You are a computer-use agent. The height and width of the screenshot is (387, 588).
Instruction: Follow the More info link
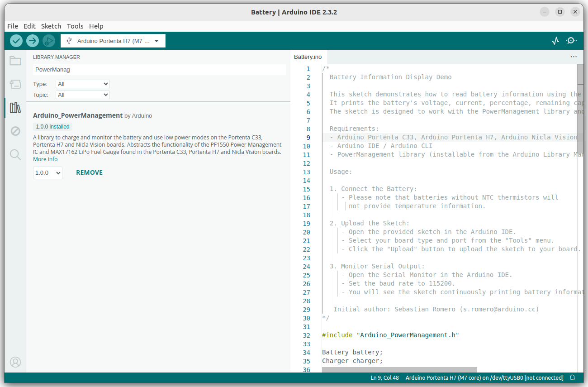click(x=45, y=159)
